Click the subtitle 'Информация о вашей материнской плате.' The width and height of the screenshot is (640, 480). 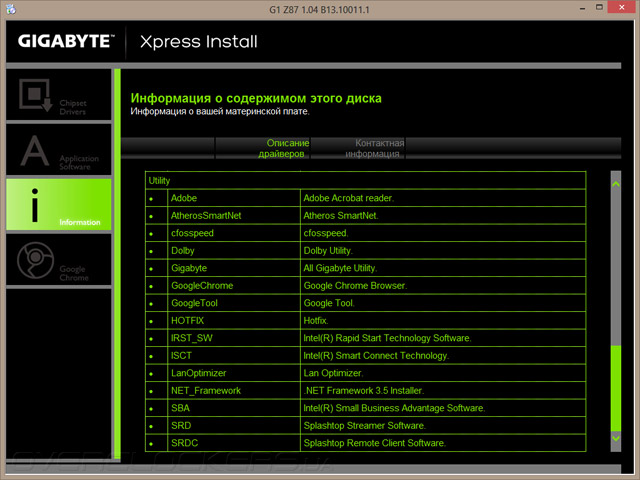pos(220,111)
